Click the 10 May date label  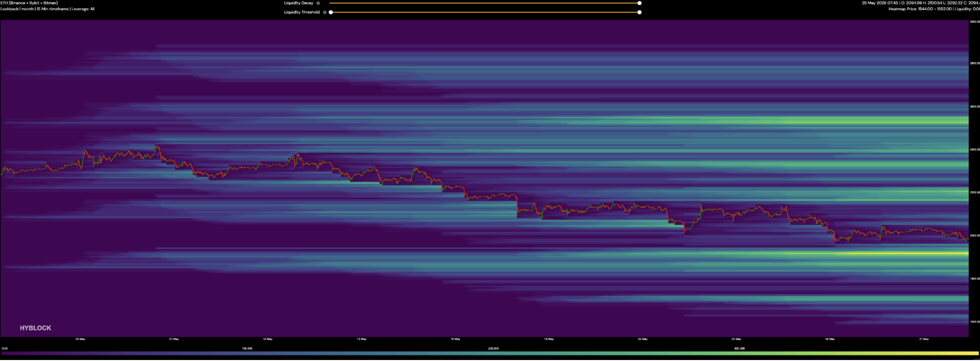267,339
